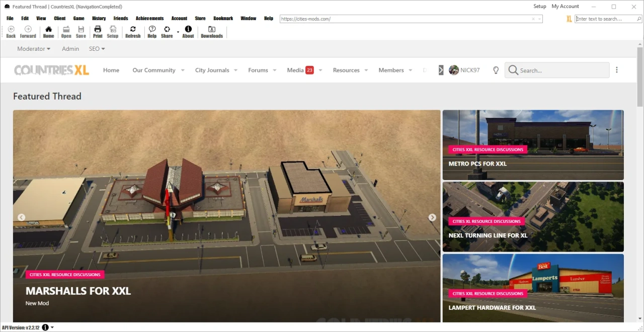644x332 pixels.
Task: Expand the Moderator dropdown
Action: click(34, 49)
